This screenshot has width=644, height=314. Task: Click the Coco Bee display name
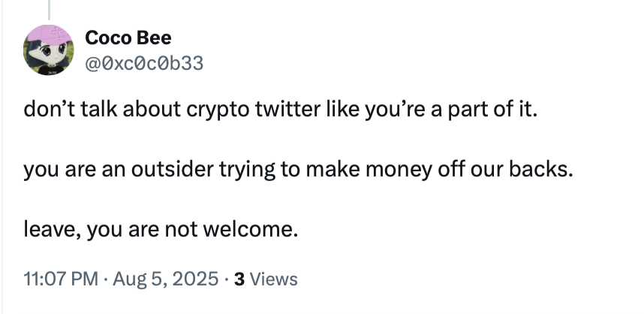click(x=128, y=38)
